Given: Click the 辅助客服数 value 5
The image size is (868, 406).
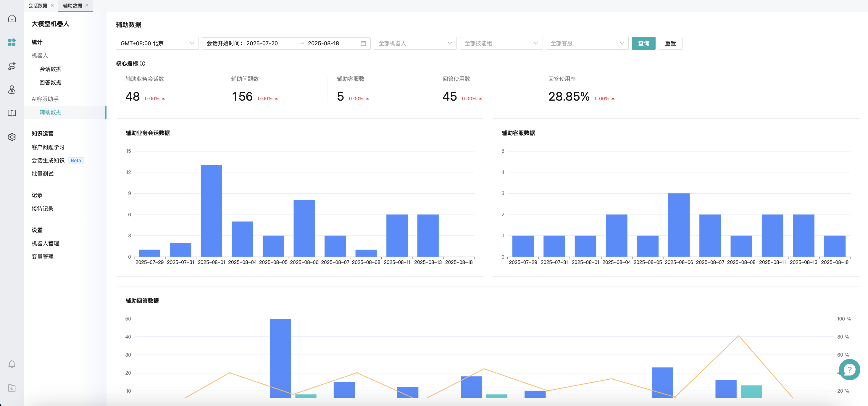Looking at the screenshot, I should pos(340,97).
